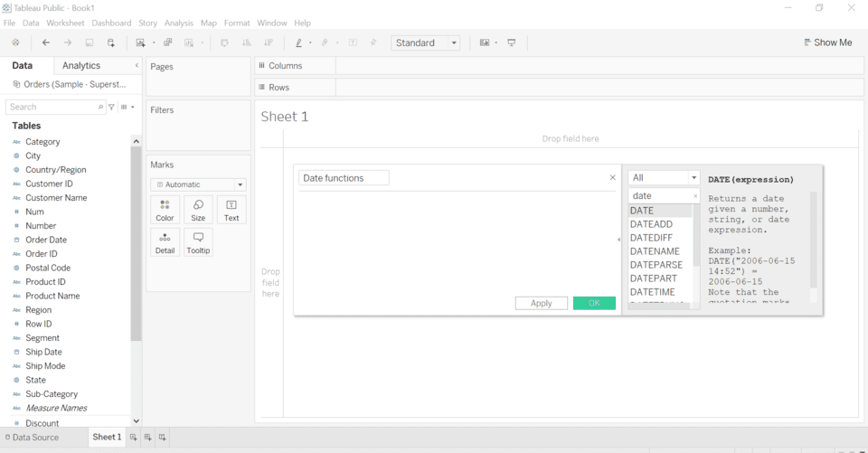Click the New Dashboard tab icon

click(147, 437)
